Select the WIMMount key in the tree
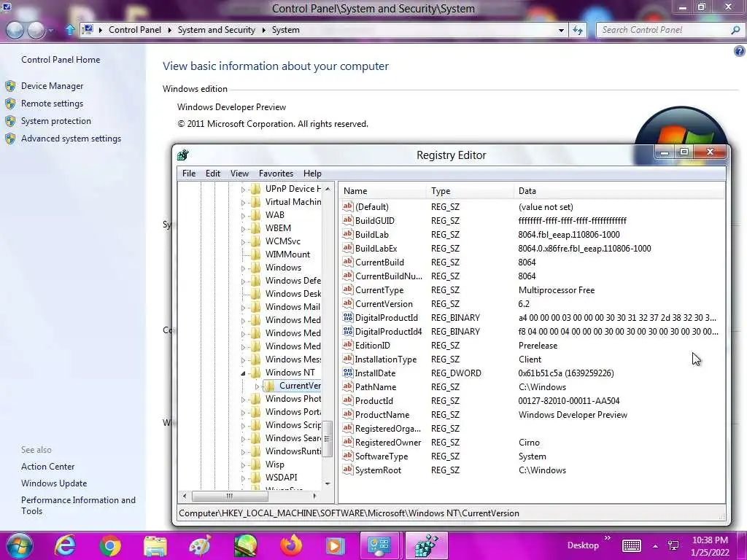The height and width of the screenshot is (560, 747). click(287, 254)
